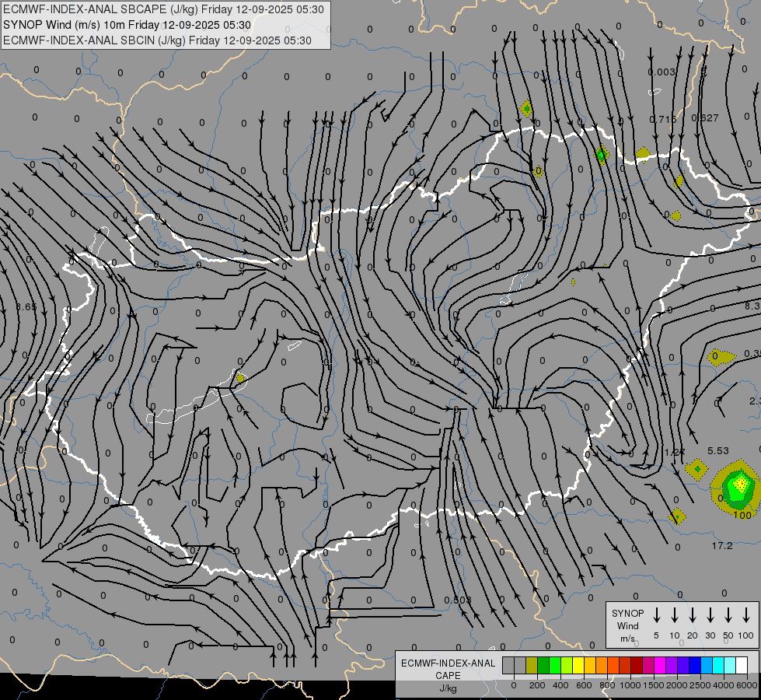This screenshot has height=700, width=761.
Task: Click the SBCIN title line in the header box
Action: point(157,40)
